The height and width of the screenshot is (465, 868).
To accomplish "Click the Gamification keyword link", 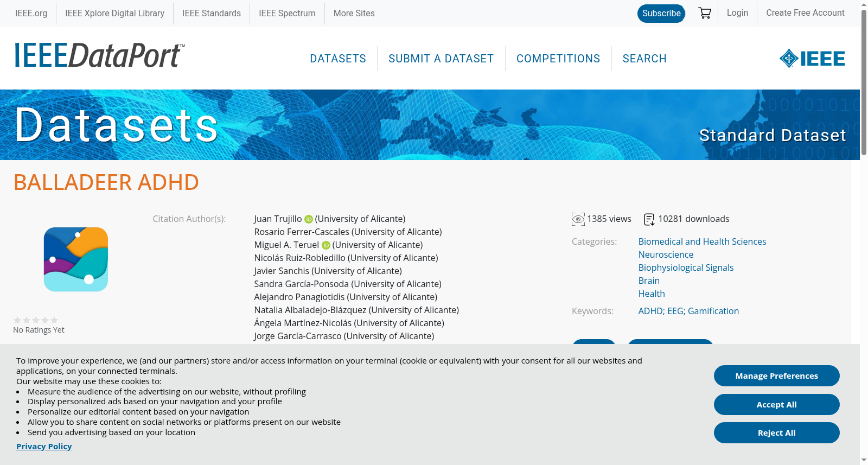I will point(713,311).
